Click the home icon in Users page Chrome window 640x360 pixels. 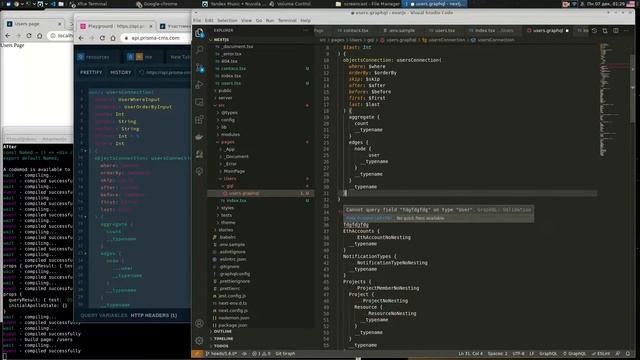click(39, 36)
